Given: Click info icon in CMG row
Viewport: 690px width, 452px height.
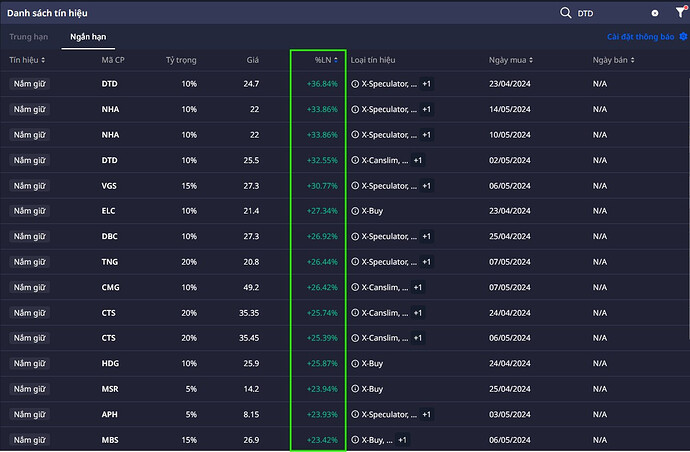Looking at the screenshot, I should click(355, 287).
